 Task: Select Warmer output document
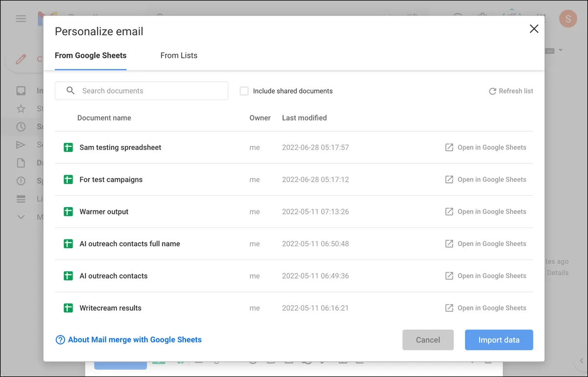pos(294,212)
